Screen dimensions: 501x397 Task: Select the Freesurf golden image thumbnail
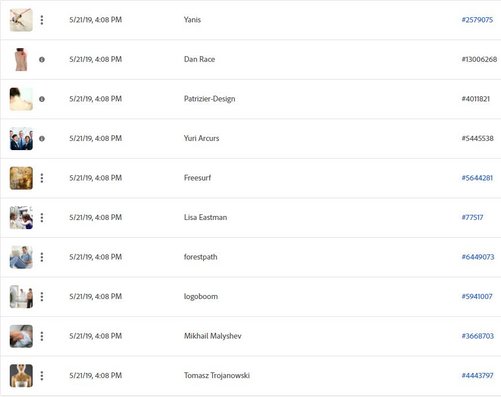click(21, 178)
